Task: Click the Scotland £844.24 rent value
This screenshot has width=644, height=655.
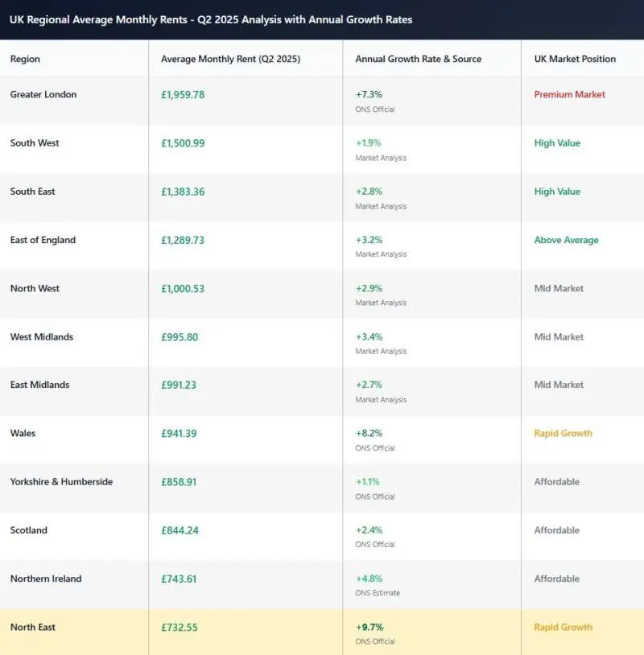Action: pos(179,530)
